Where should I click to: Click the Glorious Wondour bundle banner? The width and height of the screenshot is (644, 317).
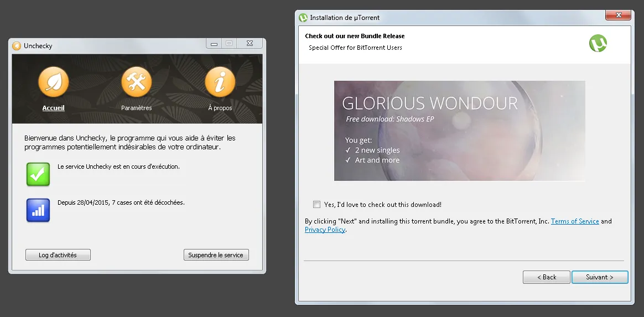pyautogui.click(x=460, y=131)
